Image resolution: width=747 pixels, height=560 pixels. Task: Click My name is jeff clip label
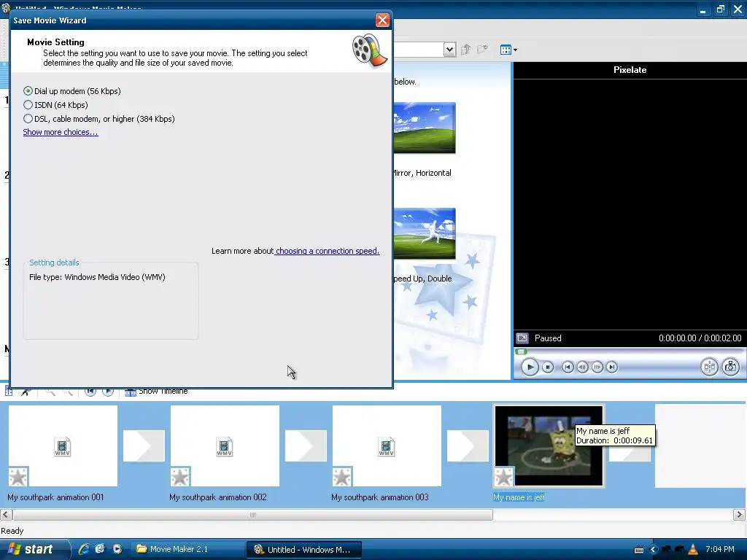point(519,497)
